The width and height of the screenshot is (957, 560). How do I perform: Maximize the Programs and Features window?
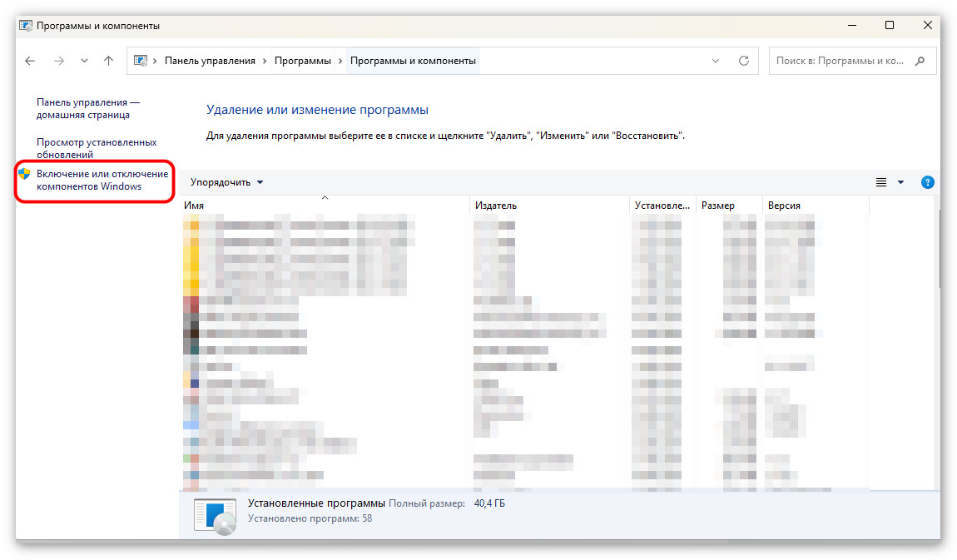(890, 25)
